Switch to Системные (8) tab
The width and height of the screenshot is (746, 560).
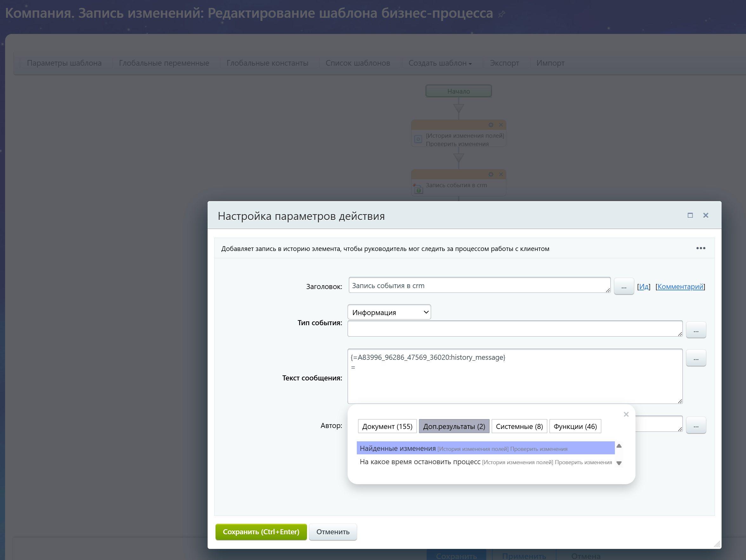click(x=519, y=426)
